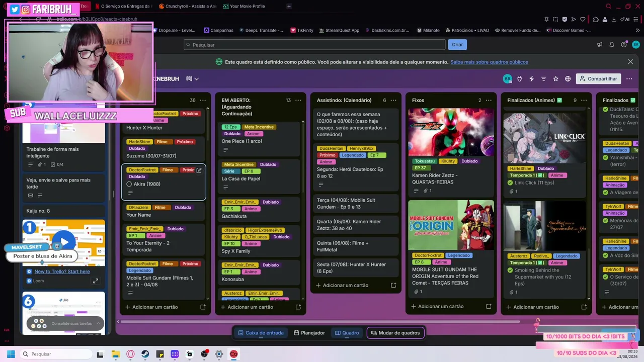
Task: Switch to the Planejador tab
Action: (x=309, y=333)
